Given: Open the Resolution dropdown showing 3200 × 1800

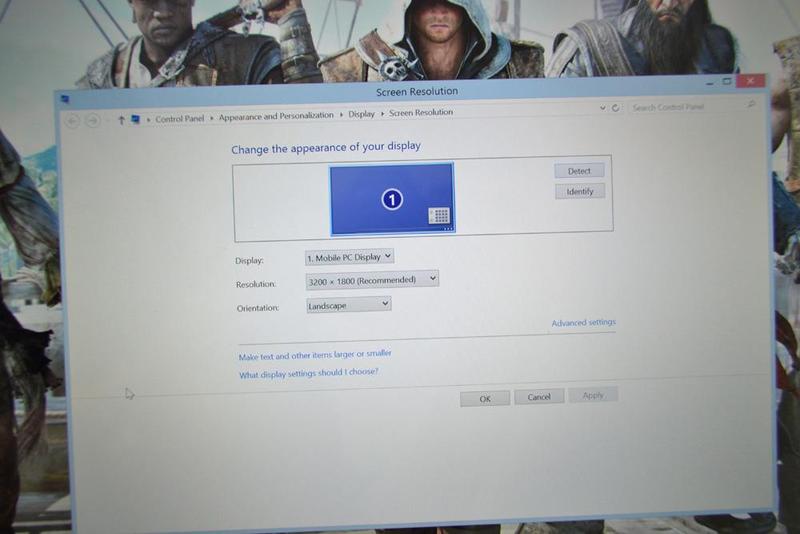Looking at the screenshot, I should coord(372,280).
